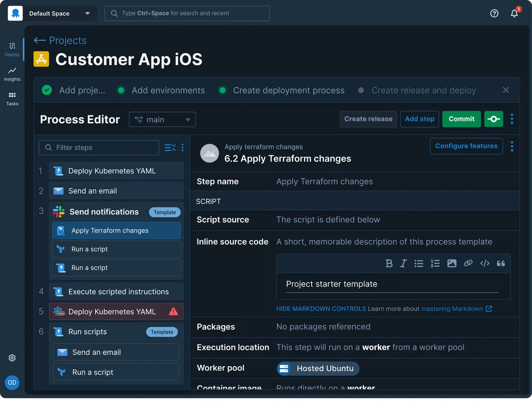Image resolution: width=532 pixels, height=402 pixels.
Task: Select the Create deployment process step
Action: point(282,90)
